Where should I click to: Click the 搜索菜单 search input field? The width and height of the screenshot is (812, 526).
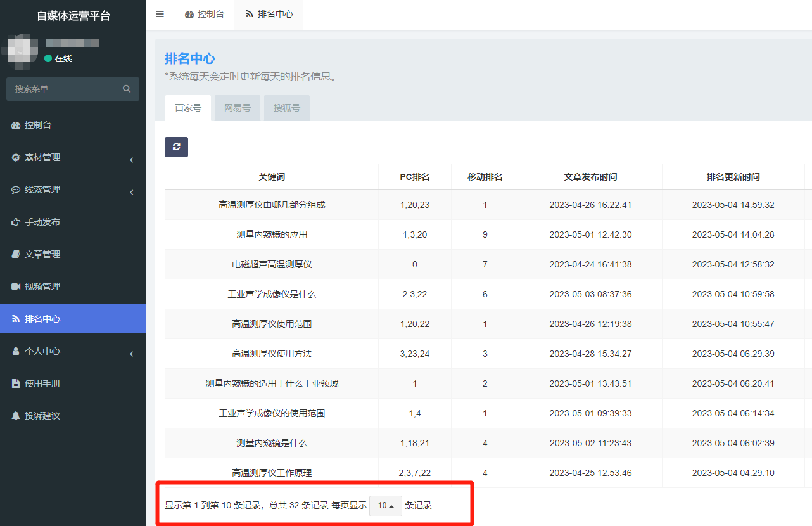click(x=63, y=89)
